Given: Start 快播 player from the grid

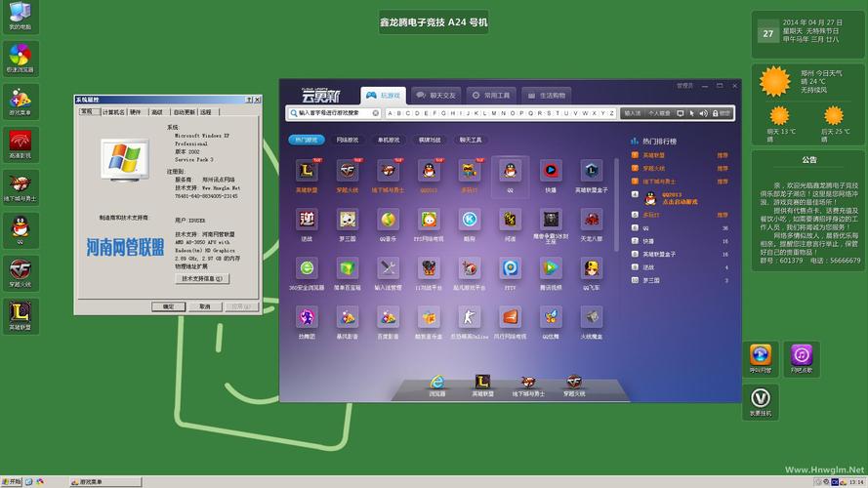Looking at the screenshot, I should (551, 172).
